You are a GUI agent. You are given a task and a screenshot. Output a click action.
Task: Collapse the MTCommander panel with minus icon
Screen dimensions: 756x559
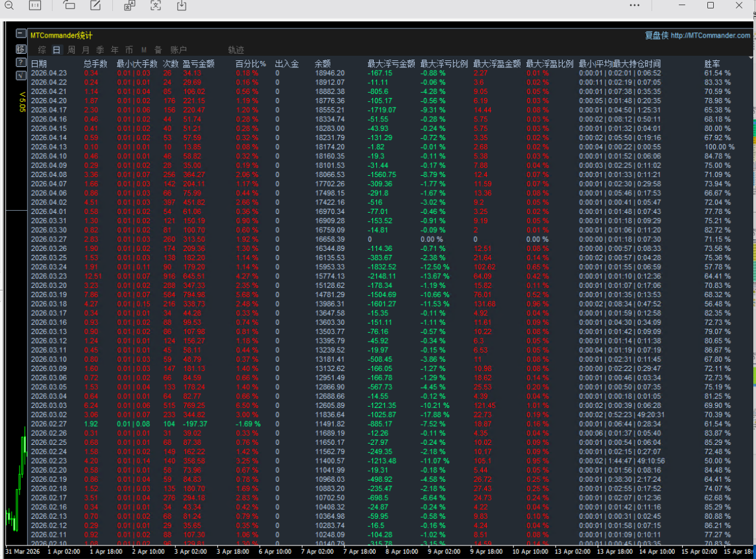pos(21,34)
